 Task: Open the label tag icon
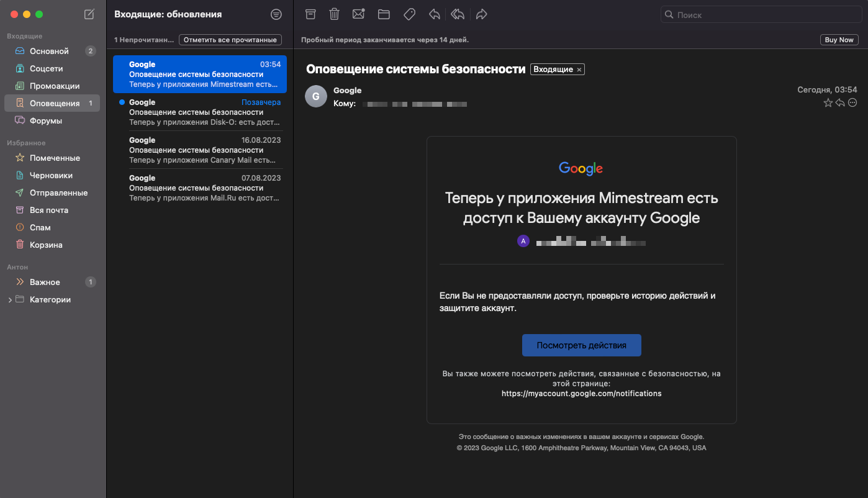tap(409, 14)
